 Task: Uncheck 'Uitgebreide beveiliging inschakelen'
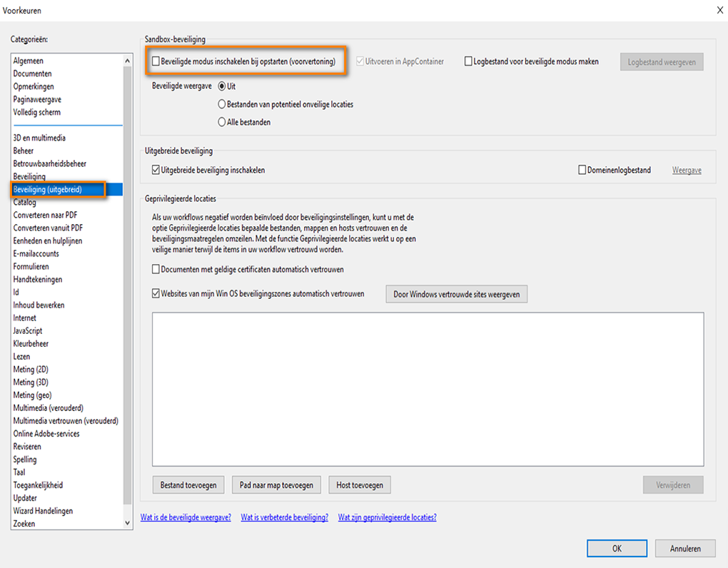(x=156, y=170)
